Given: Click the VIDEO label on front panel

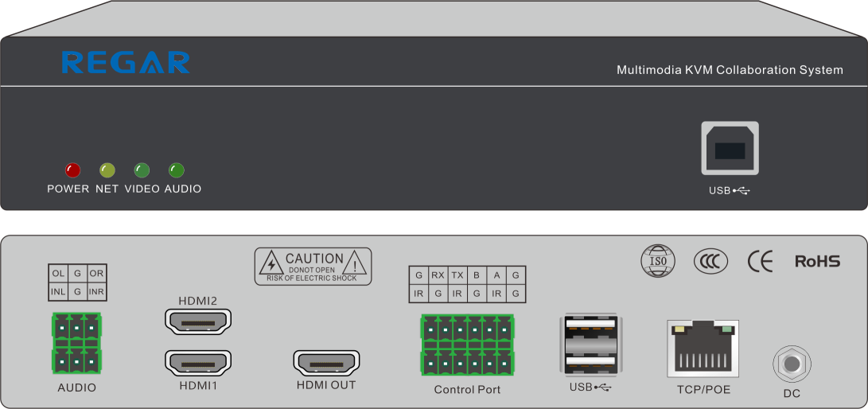Looking at the screenshot, I should 142,189.
